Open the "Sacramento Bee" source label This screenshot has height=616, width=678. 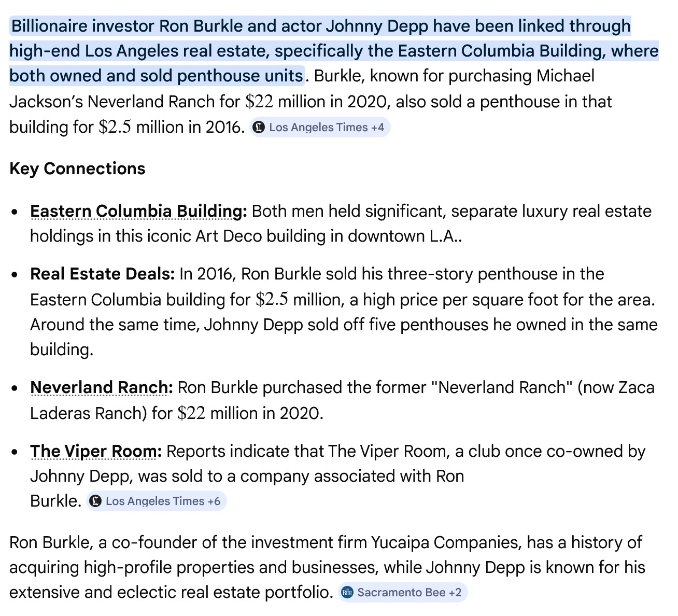click(401, 592)
